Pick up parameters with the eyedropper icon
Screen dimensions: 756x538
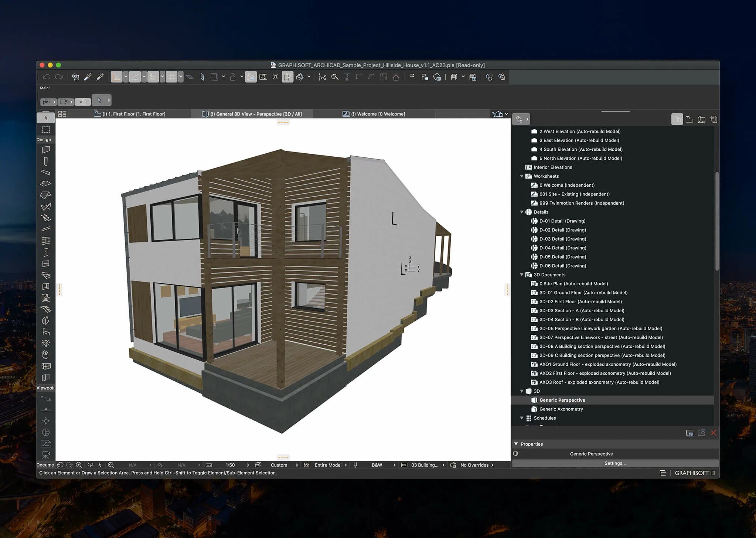click(x=88, y=77)
